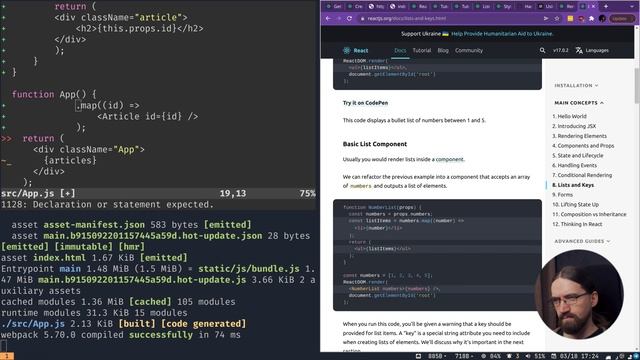
Task: Open '7. Conditional Rendering' in sidebar
Action: pos(582,175)
